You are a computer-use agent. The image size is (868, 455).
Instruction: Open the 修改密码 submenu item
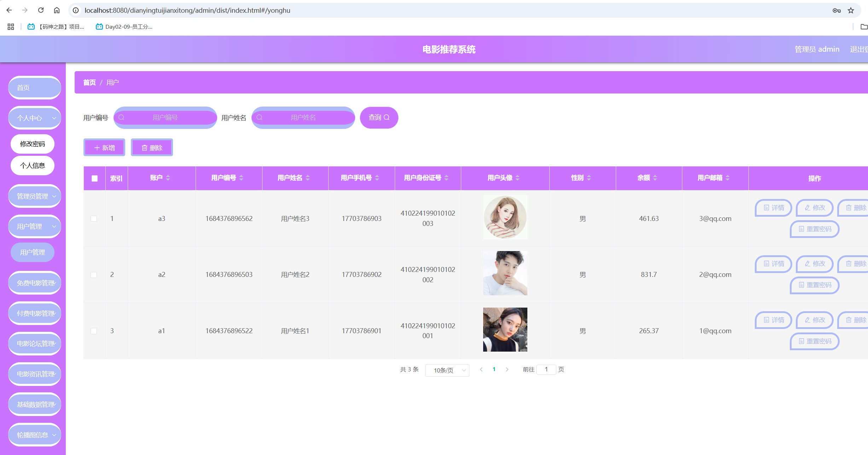coord(33,144)
